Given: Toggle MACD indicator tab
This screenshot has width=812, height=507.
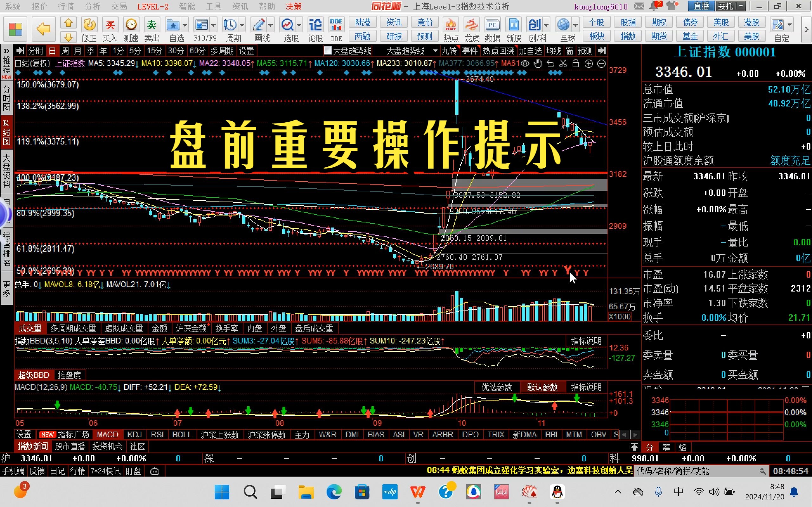Looking at the screenshot, I should (107, 434).
